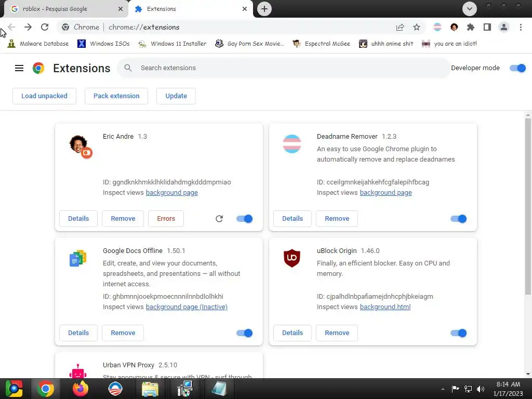This screenshot has height=399, width=532.
Task: Open the Extensions puzzle piece menu
Action: (x=471, y=27)
